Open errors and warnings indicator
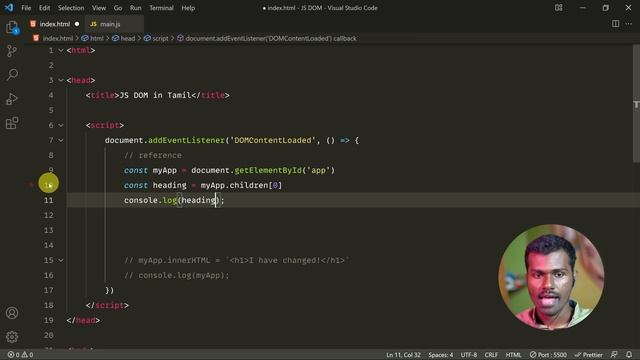The image size is (640, 360). tap(20, 355)
